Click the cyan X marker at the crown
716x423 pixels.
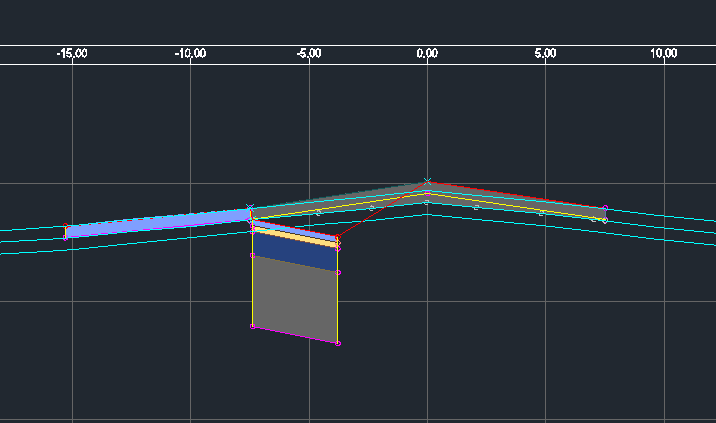427,181
